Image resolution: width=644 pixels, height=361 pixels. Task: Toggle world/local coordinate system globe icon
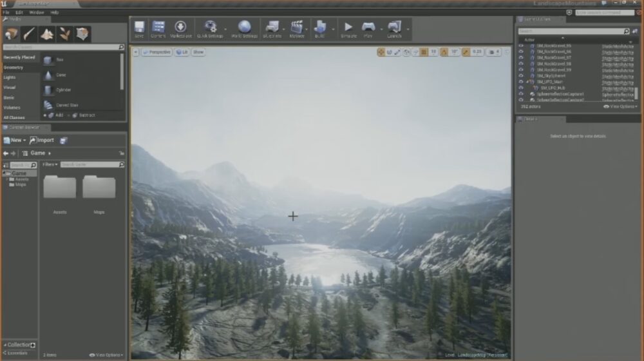(406, 52)
